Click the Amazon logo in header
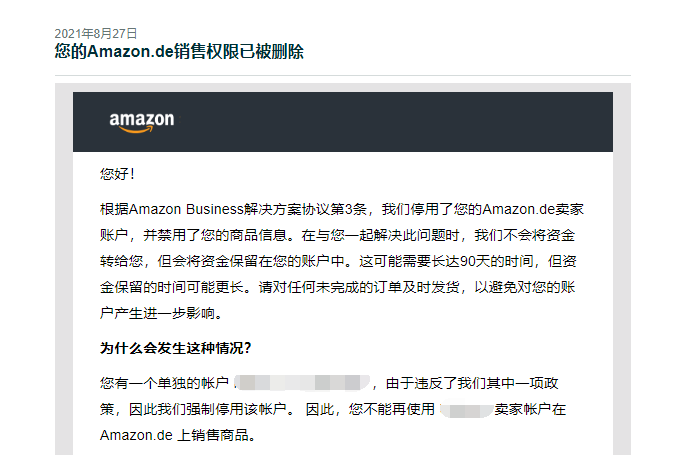 pyautogui.click(x=142, y=122)
